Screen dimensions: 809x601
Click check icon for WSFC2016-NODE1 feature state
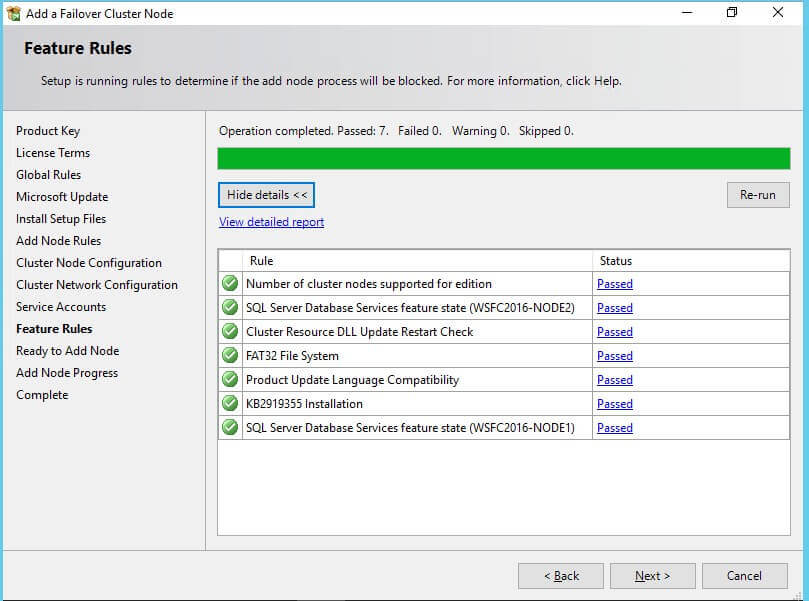point(230,428)
